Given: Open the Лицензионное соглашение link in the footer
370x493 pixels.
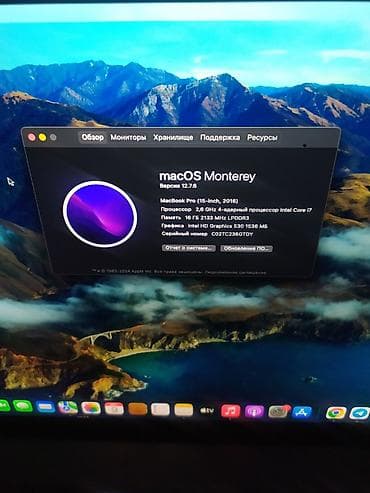Looking at the screenshot, I should [235, 272].
